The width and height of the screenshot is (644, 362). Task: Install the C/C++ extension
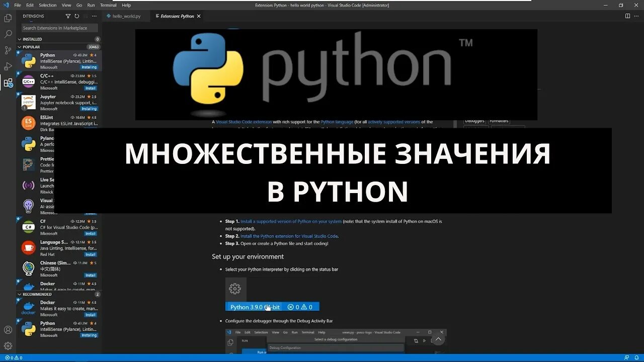(x=91, y=88)
